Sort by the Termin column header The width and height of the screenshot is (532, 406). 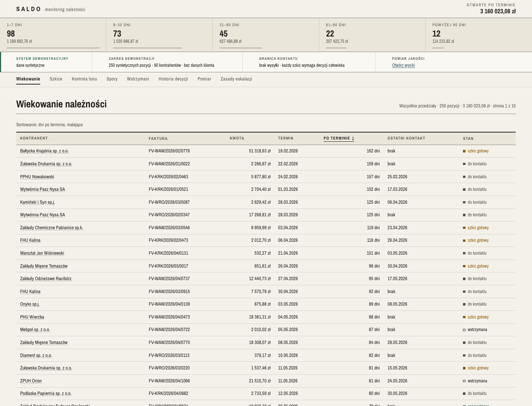coord(286,138)
